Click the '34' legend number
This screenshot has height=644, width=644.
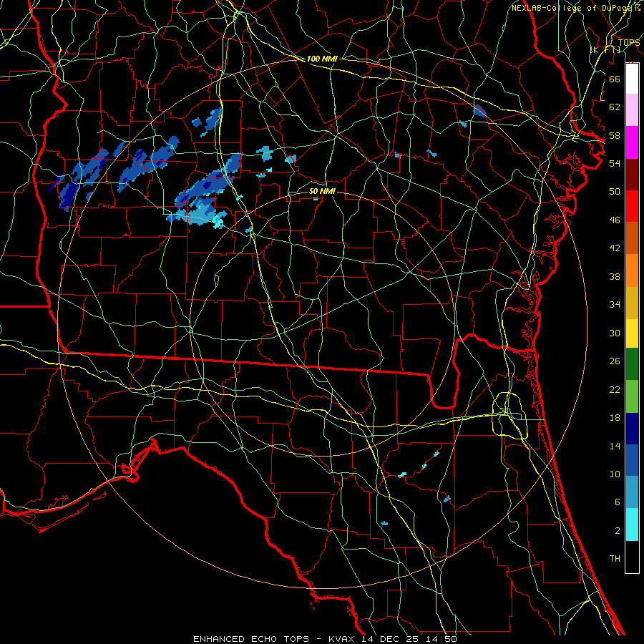click(x=615, y=305)
